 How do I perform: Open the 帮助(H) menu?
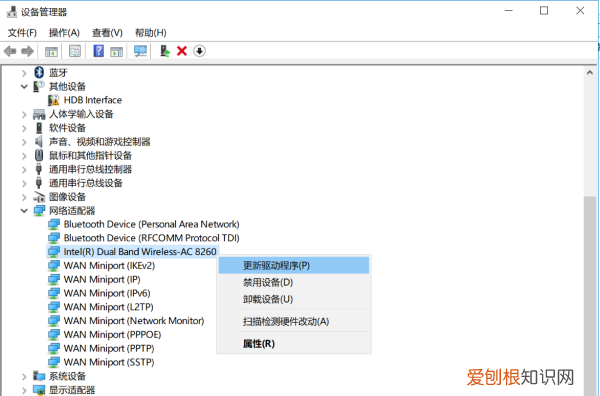point(150,33)
